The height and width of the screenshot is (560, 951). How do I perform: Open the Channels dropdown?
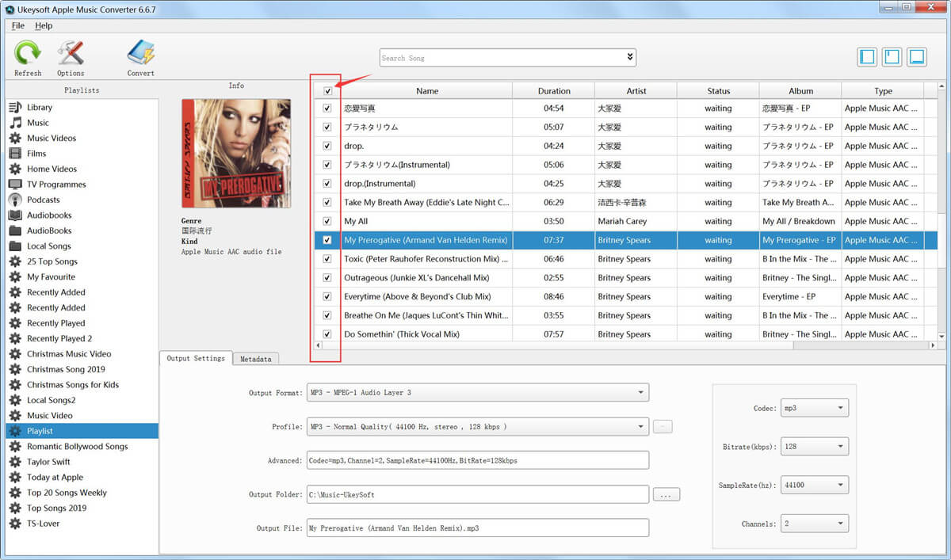(x=815, y=524)
